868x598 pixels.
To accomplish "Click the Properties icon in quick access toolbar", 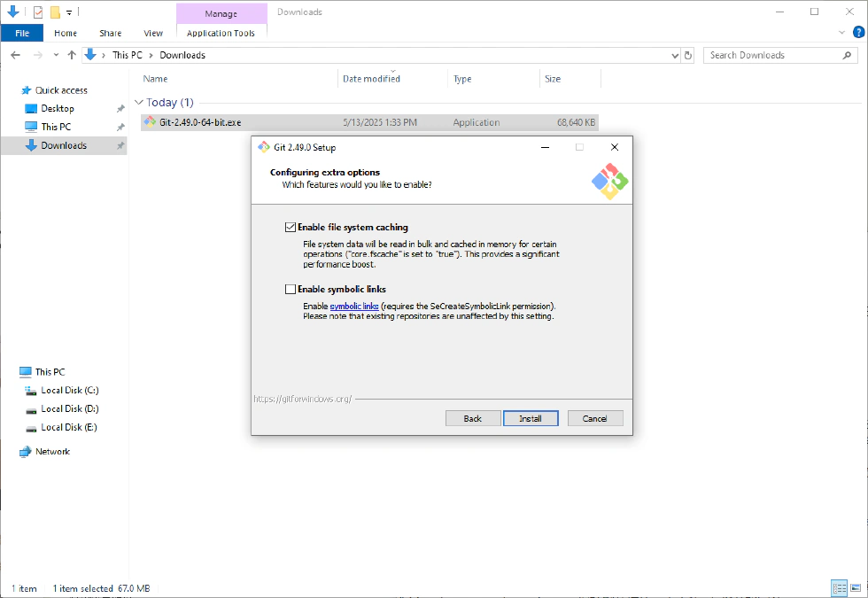I will (37, 12).
